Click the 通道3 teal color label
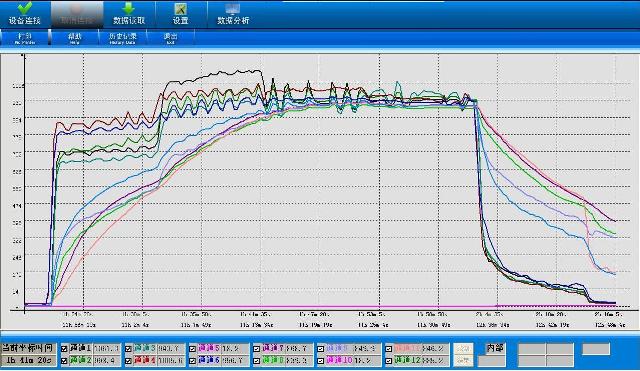This screenshot has width=640, height=371. (x=144, y=349)
